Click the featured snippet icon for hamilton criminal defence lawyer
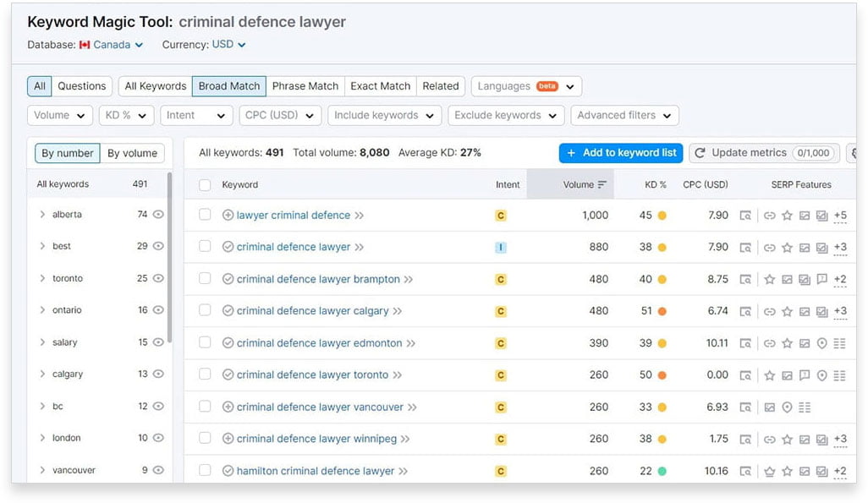Viewport: 868px width, 503px height. pos(745,470)
